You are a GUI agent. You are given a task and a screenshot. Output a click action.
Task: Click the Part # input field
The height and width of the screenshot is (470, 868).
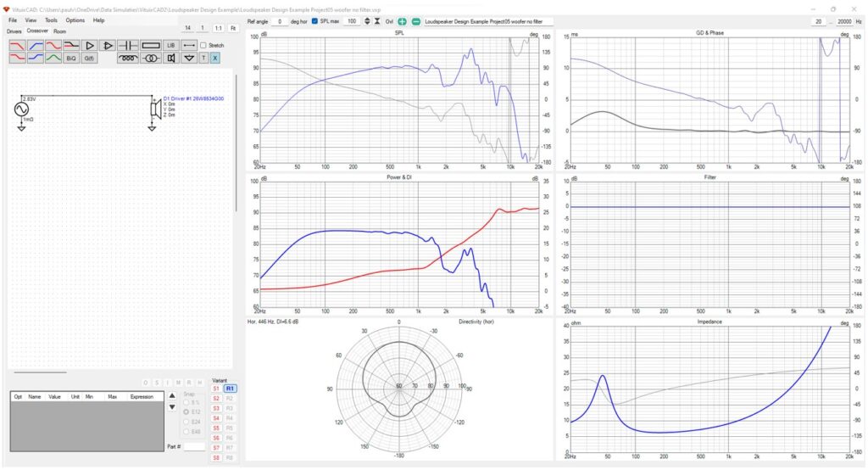click(194, 446)
